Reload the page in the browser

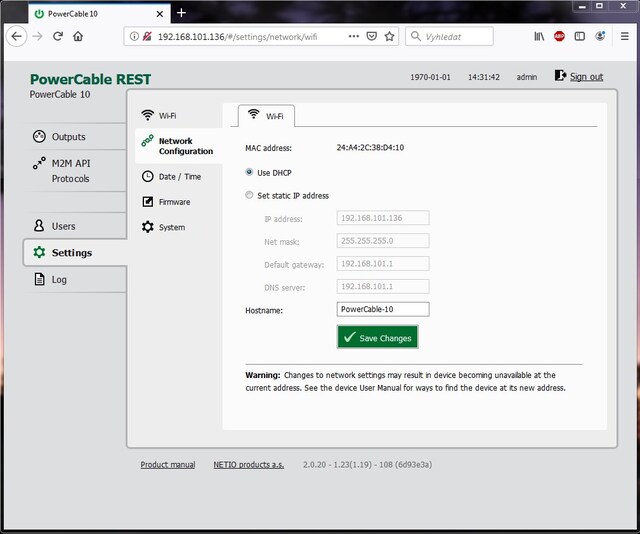coord(58,36)
